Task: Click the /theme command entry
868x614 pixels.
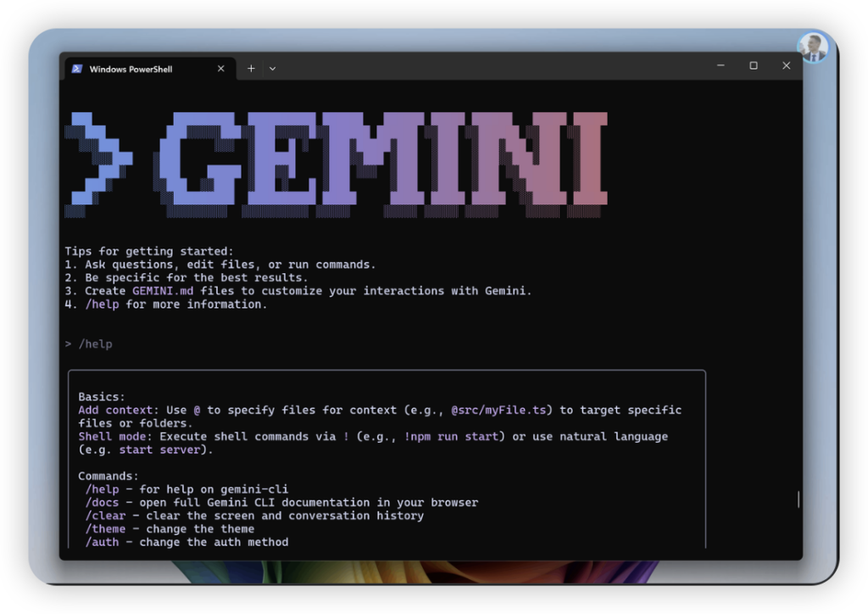Action: click(105, 528)
